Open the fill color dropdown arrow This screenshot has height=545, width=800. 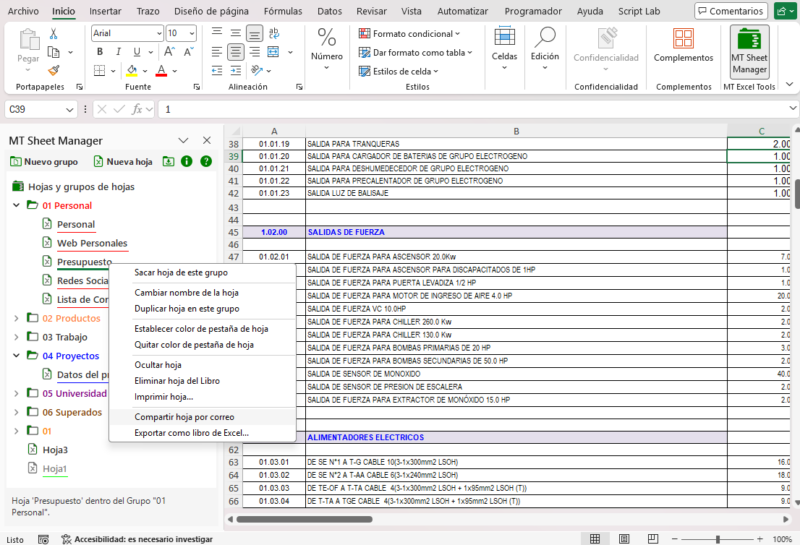coord(145,71)
